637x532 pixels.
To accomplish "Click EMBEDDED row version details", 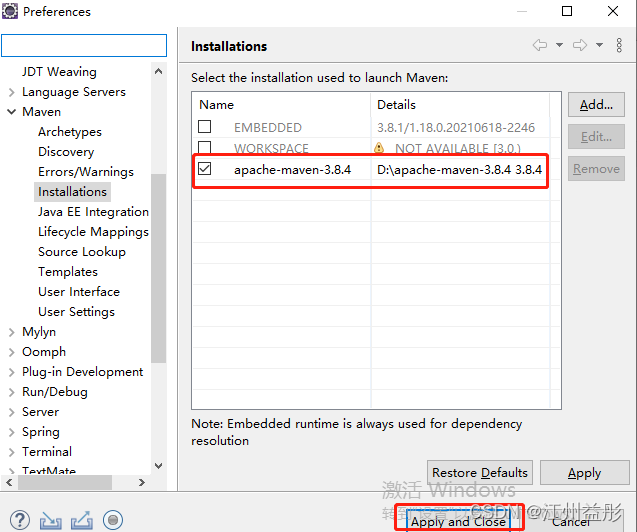I will tap(456, 128).
